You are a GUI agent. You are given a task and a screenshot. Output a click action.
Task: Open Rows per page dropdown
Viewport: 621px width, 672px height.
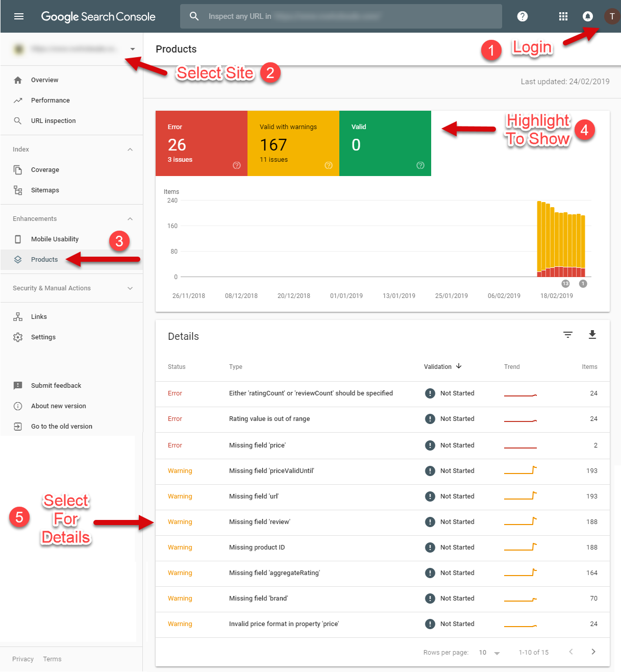click(489, 653)
